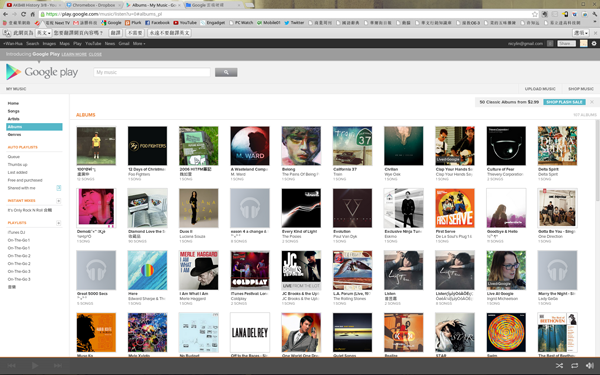Open Images in the Google bar
The width and height of the screenshot is (600, 375).
[x=49, y=44]
